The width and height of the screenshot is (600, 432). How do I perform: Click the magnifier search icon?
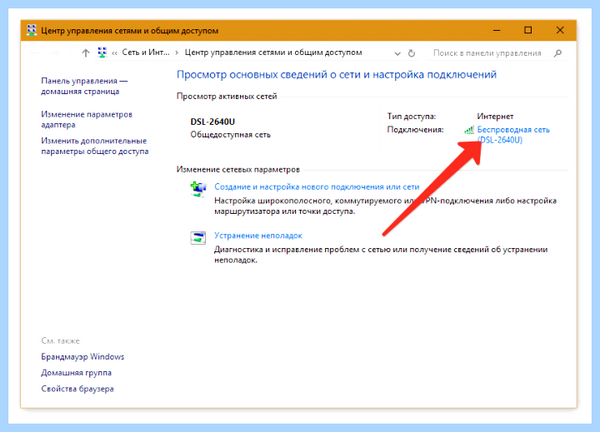pos(558,53)
